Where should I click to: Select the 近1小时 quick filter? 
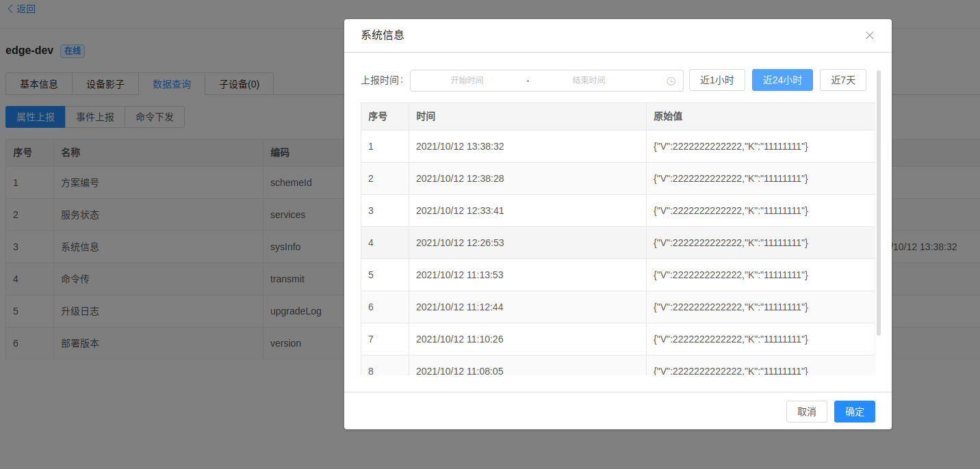point(717,80)
